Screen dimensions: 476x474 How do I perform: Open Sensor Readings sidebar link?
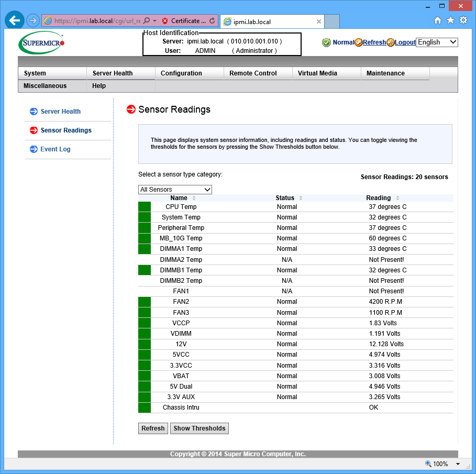click(x=66, y=130)
